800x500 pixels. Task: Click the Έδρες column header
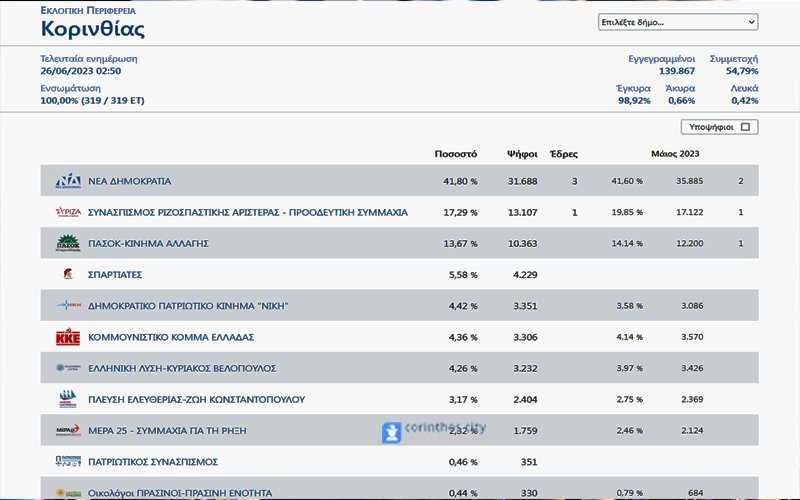coord(564,154)
